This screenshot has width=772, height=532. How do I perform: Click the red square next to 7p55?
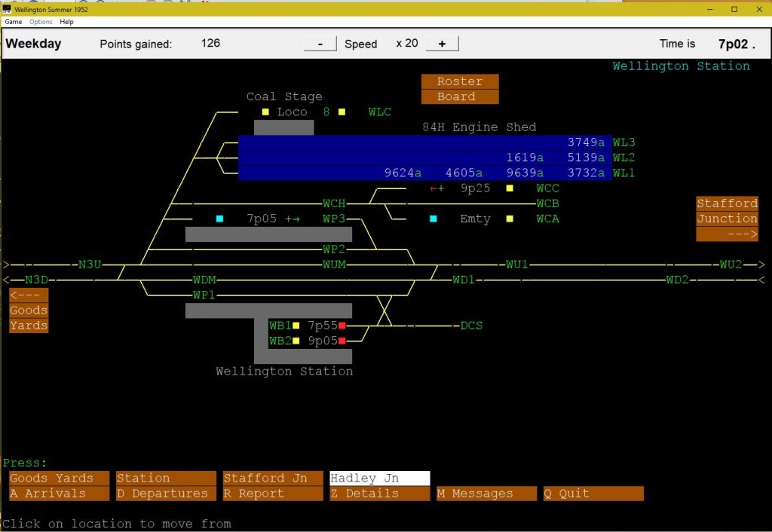click(342, 326)
